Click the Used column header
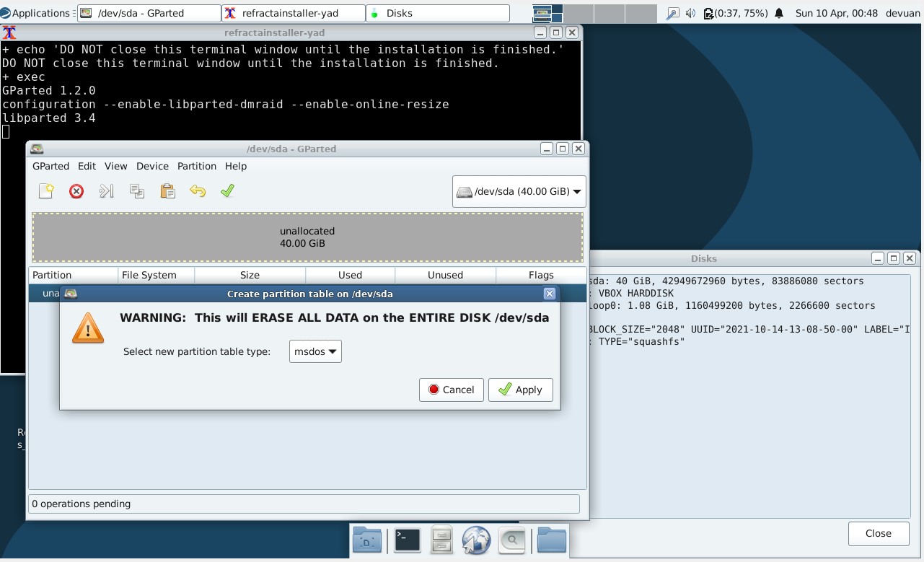924x562 pixels. click(x=350, y=275)
